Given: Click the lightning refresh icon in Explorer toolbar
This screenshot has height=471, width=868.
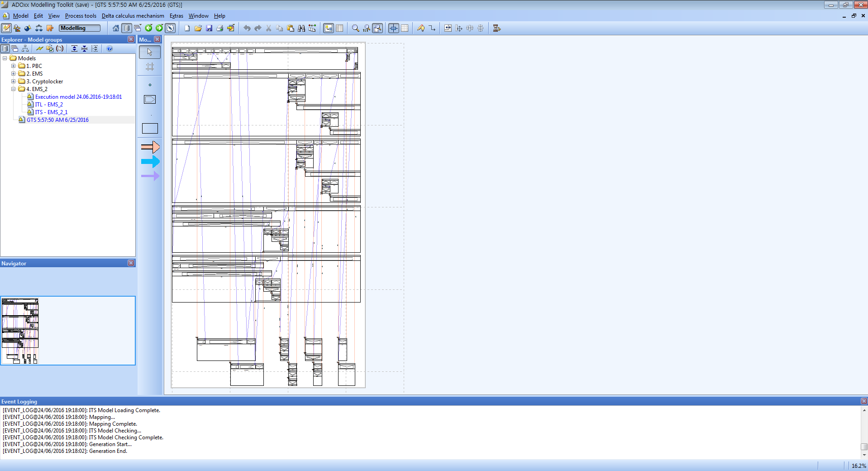Looking at the screenshot, I should [x=40, y=48].
